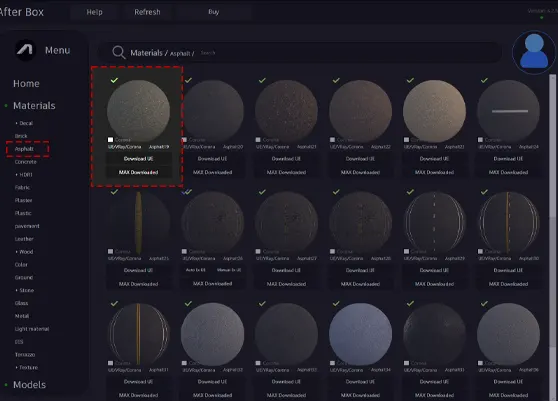Select the Asphalt30 orange line road preview
Image resolution: width=558 pixels, height=401 pixels.
(509, 222)
